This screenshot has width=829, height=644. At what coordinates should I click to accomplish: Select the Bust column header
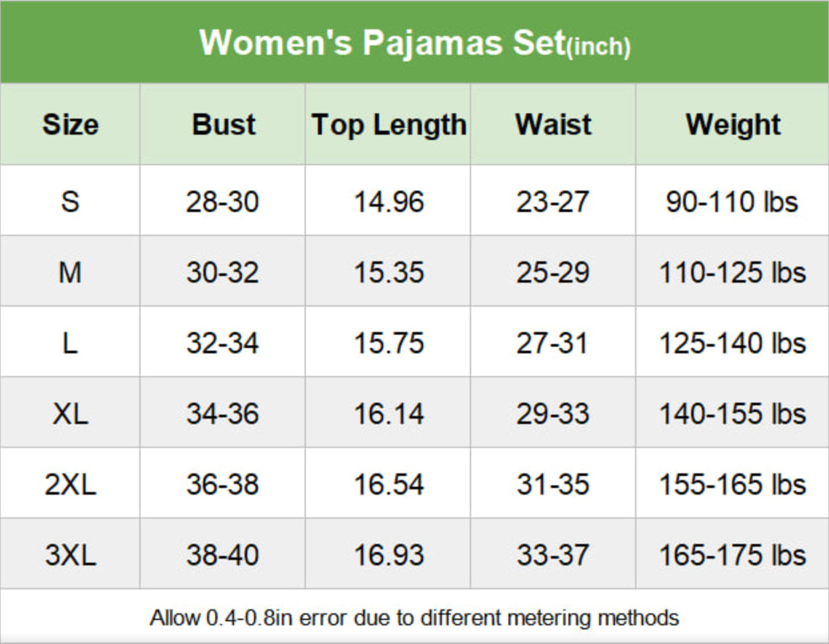coord(223,125)
